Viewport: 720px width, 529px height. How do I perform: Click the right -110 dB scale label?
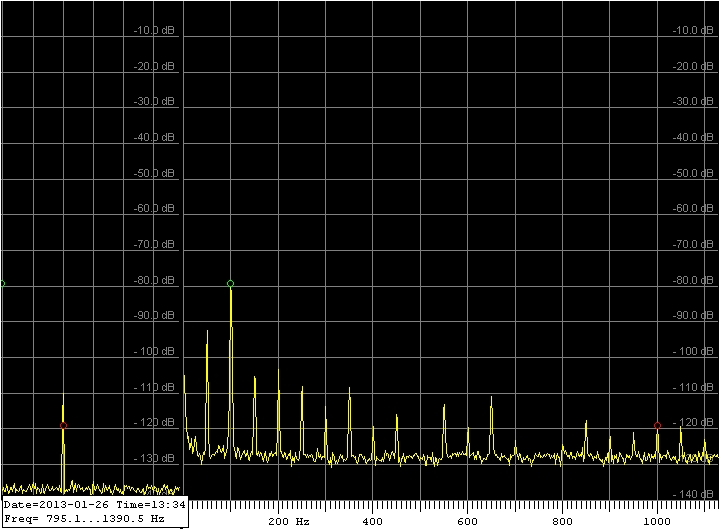[693, 387]
